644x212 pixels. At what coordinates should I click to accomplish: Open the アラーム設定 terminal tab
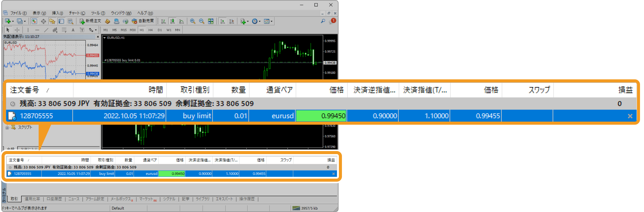[x=95, y=199]
